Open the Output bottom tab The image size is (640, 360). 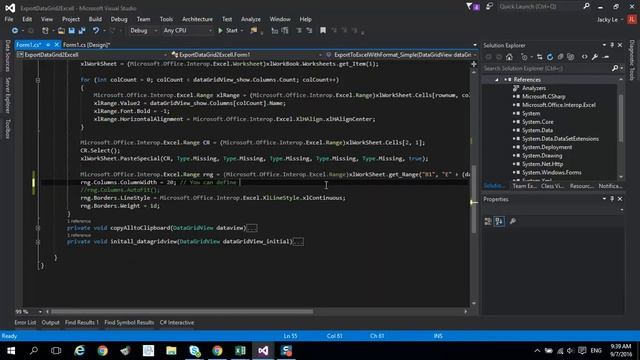pos(50,322)
